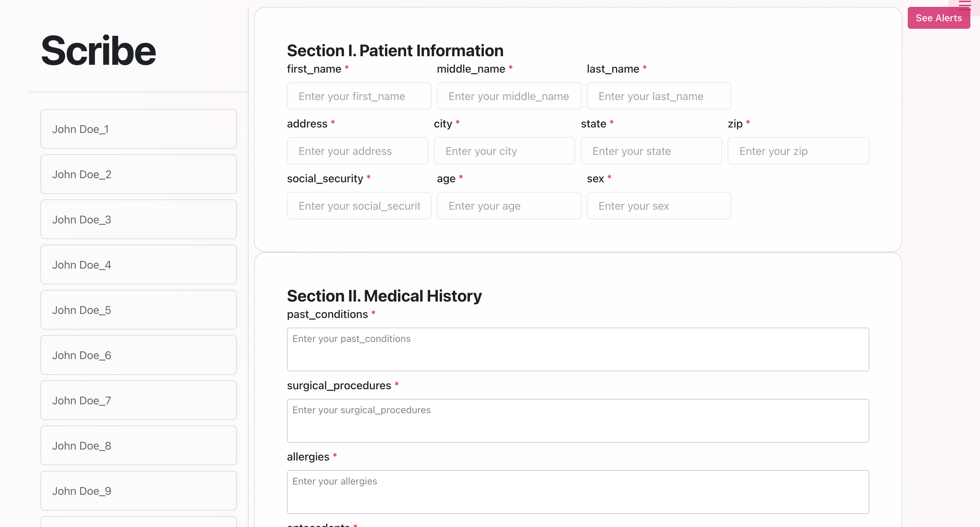980x527 pixels.
Task: Focus the first_name input field
Action: [359, 96]
